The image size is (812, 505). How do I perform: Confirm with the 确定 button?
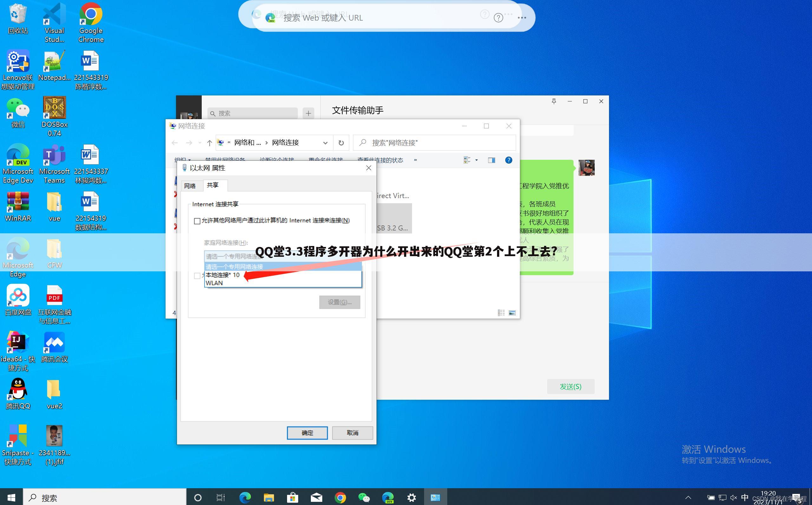(x=307, y=433)
